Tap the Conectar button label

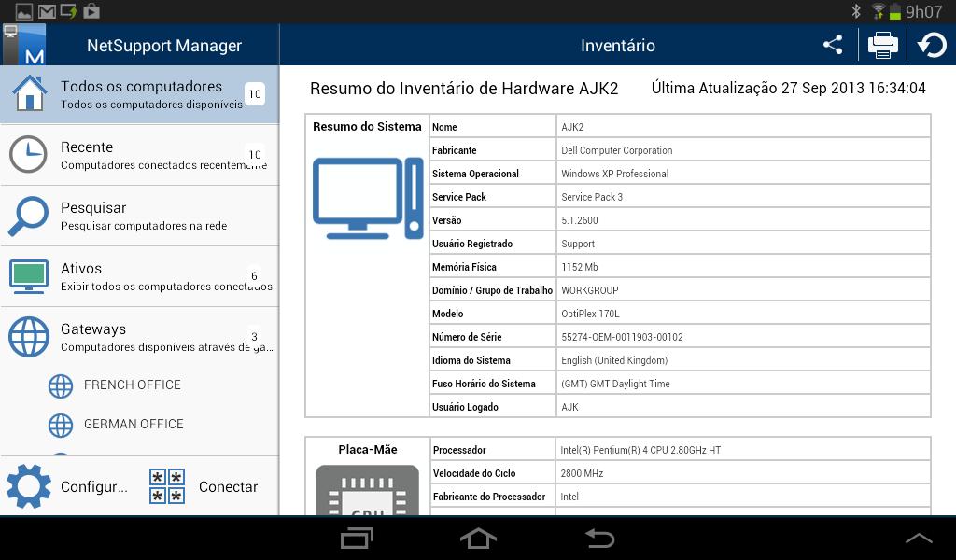(228, 487)
